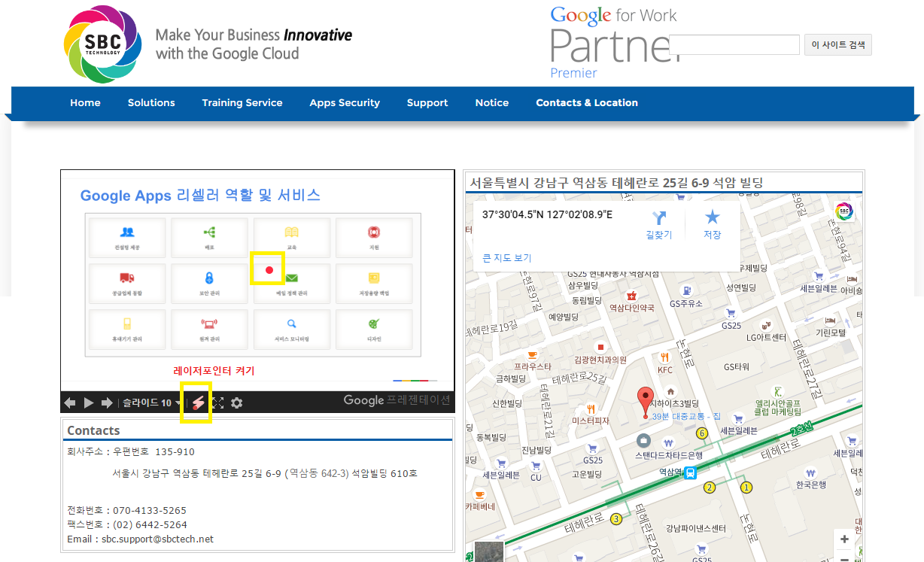The height and width of the screenshot is (562, 924).
Task: Click the 역삼다인약국 pharmacy icon
Action: tap(632, 295)
